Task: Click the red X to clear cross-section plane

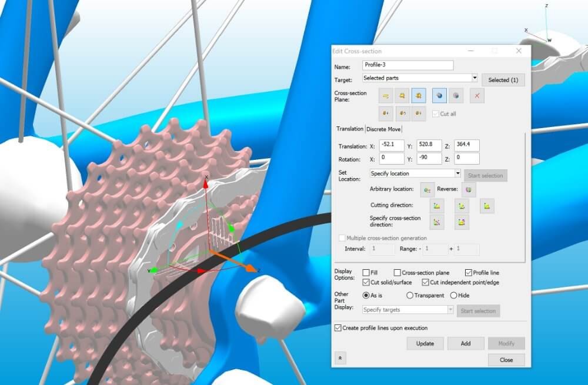Action: [476, 96]
